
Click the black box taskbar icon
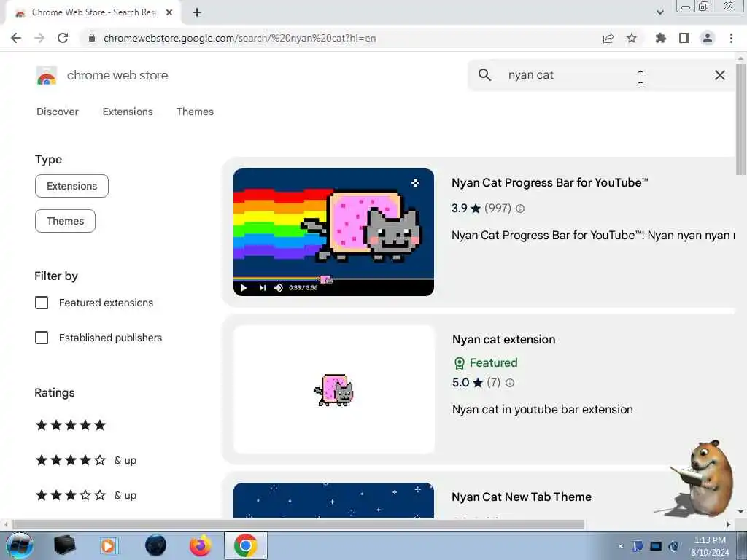(64, 545)
